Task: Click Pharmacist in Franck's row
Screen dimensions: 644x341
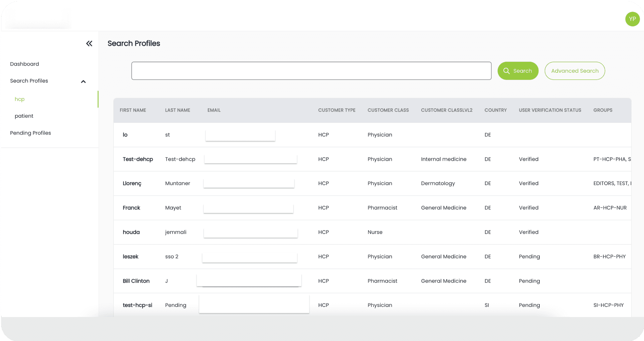Action: pyautogui.click(x=382, y=208)
